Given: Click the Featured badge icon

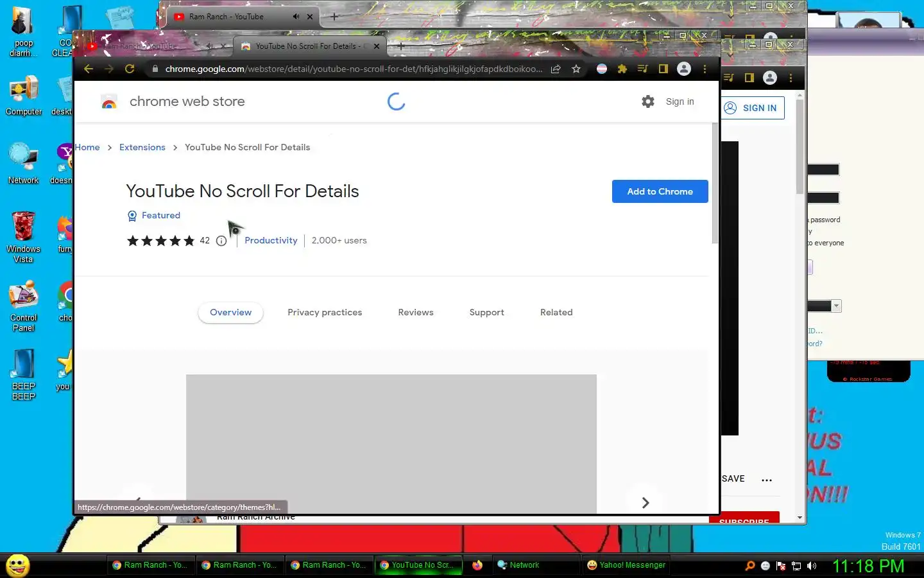Looking at the screenshot, I should point(132,216).
